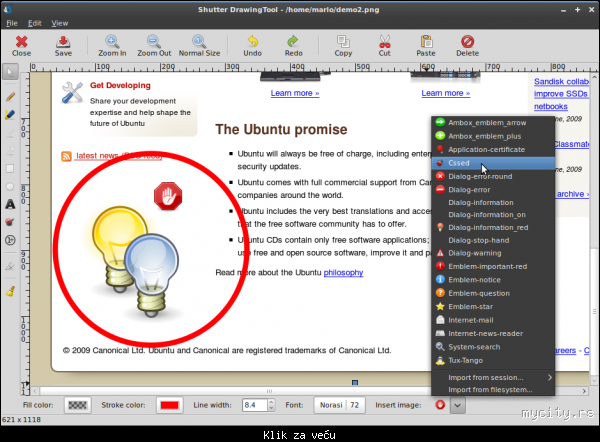Image resolution: width=600 pixels, height=442 pixels.
Task: Choose Dialog-information_on entry
Action: pos(493,215)
